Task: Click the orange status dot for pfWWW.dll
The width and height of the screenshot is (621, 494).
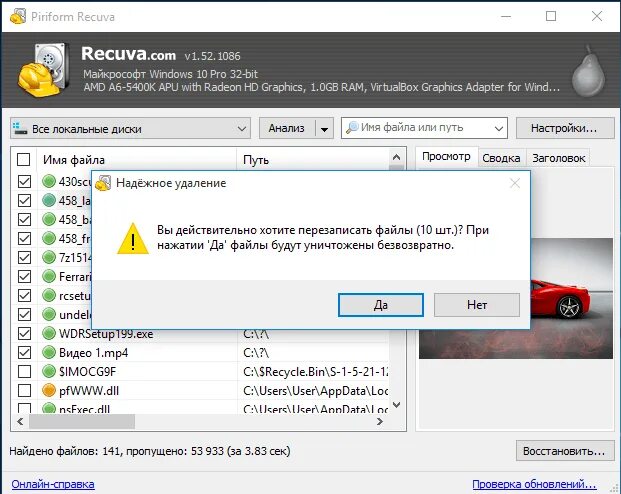Action: coord(49,391)
